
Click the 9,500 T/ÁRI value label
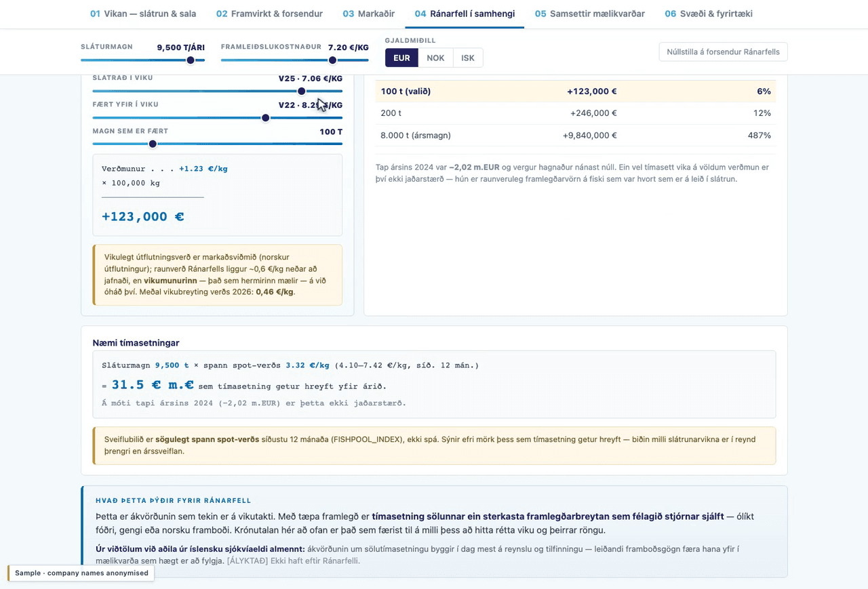coord(181,47)
